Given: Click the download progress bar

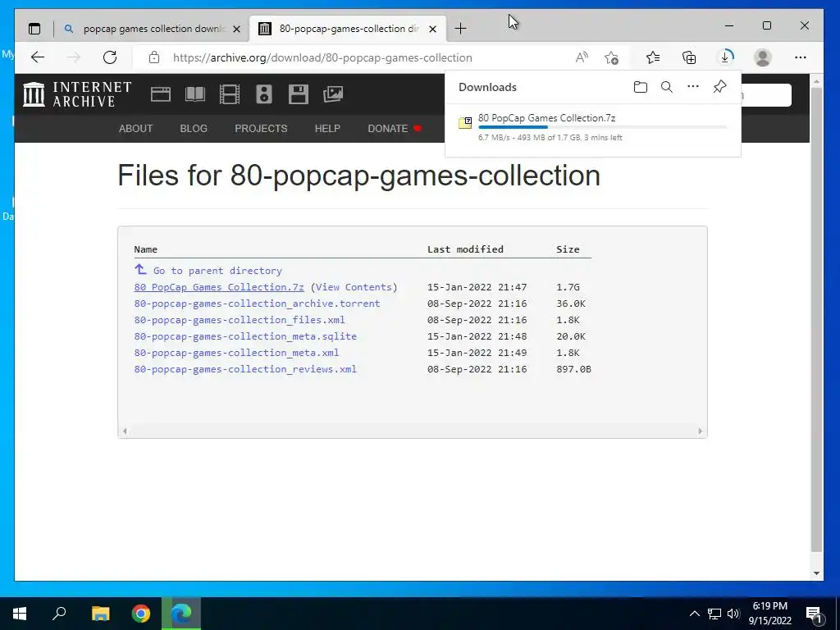Looking at the screenshot, I should click(x=603, y=127).
